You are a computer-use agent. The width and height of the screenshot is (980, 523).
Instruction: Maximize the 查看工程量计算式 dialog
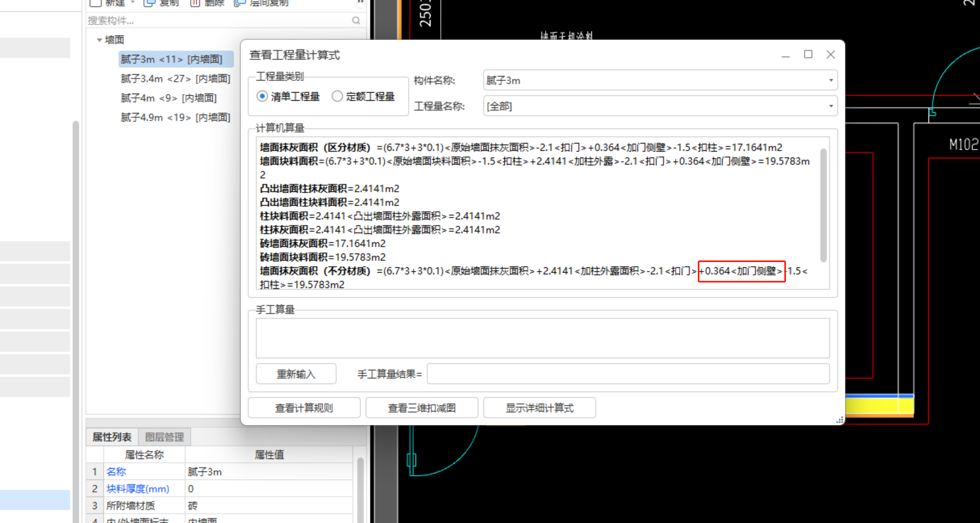click(808, 54)
